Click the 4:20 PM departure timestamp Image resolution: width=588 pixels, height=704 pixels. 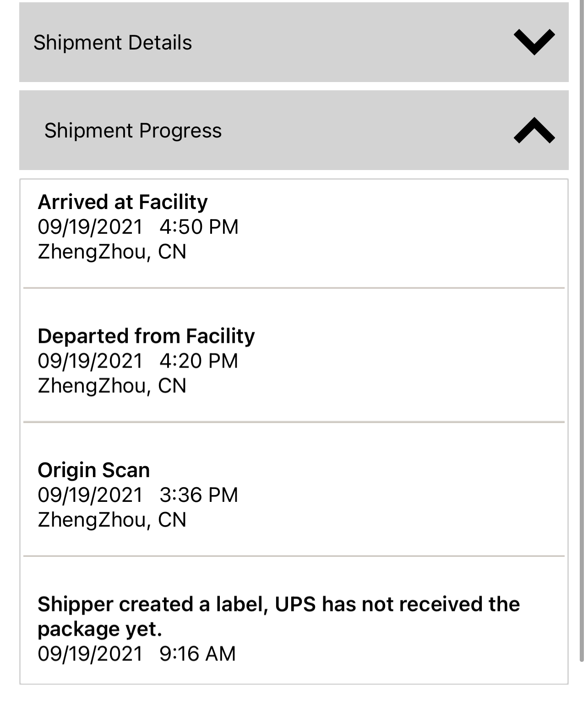(x=199, y=361)
